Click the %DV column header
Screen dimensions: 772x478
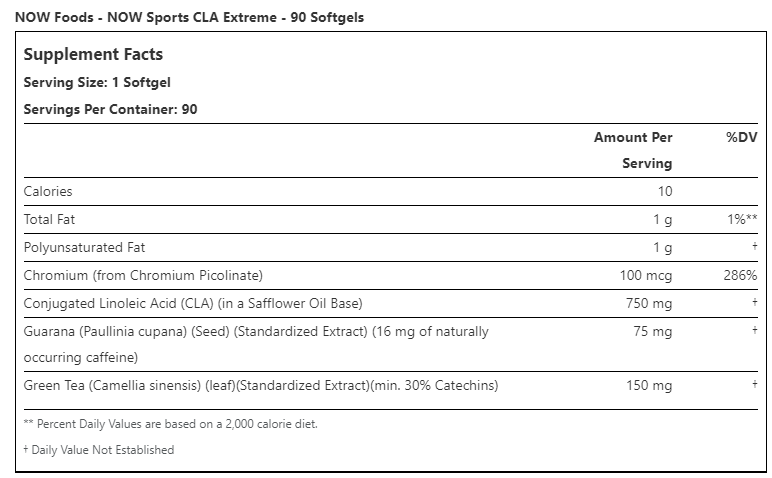click(740, 138)
